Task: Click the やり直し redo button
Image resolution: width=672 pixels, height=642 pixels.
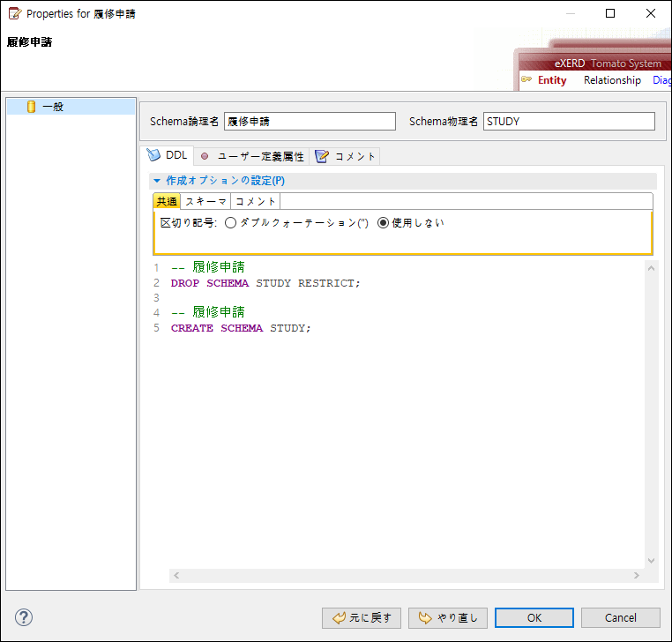Action: point(447,617)
